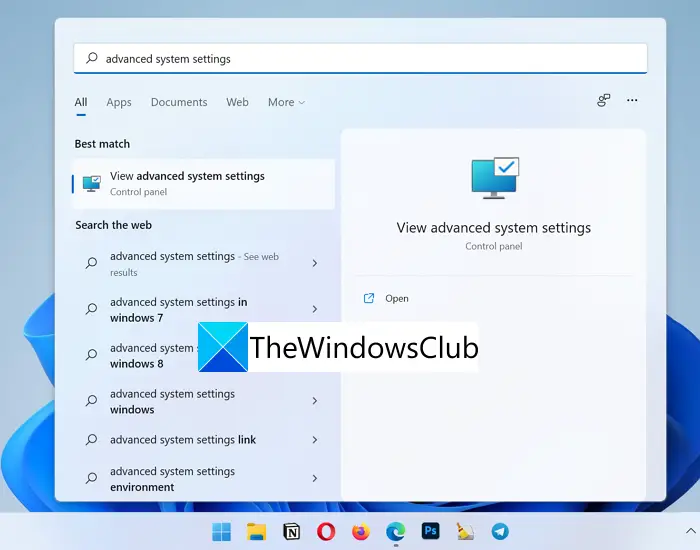Select 'advanced system settings windows' suggestion
This screenshot has width=700, height=550.
pyautogui.click(x=204, y=401)
